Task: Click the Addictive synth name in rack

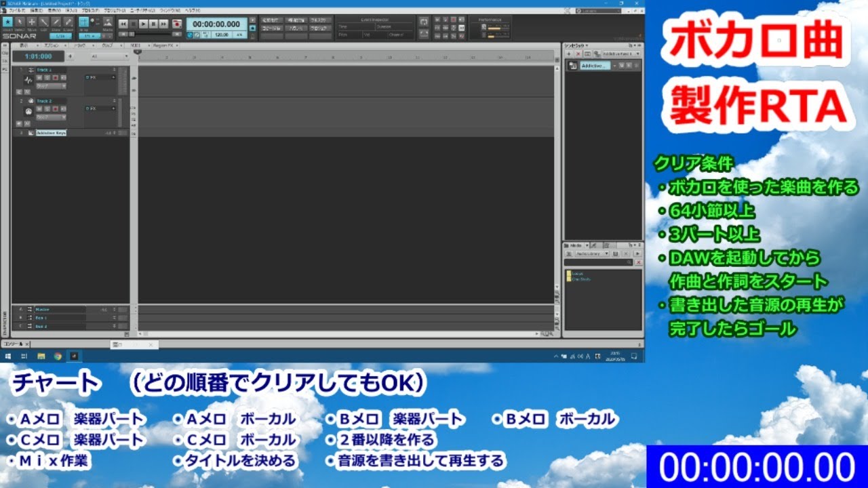Action: (x=595, y=66)
